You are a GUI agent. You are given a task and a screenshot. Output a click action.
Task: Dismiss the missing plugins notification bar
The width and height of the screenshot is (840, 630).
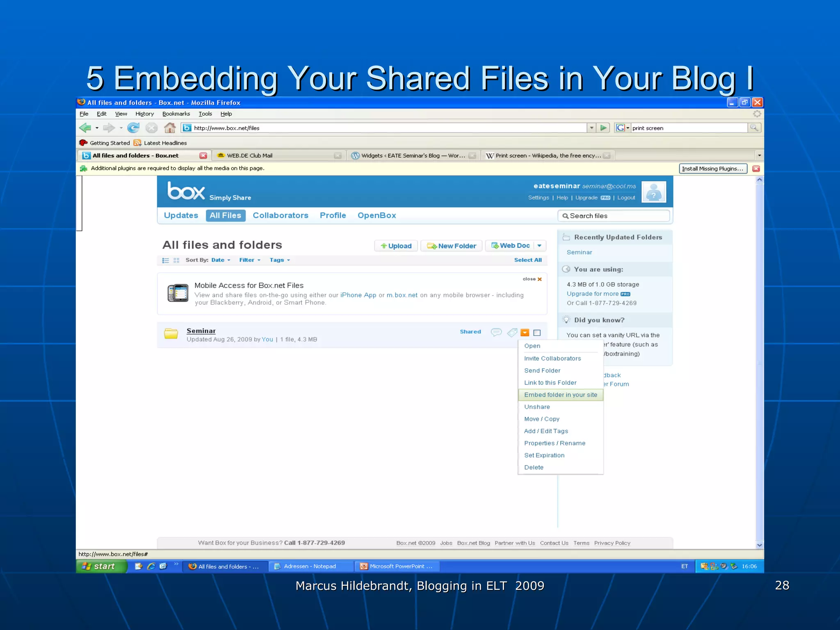(x=756, y=169)
